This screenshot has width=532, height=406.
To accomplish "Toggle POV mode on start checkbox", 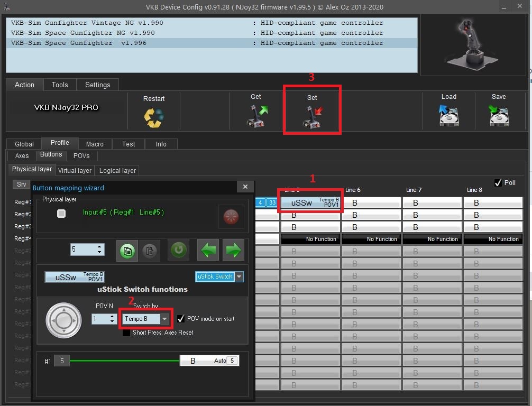I will pyautogui.click(x=181, y=318).
